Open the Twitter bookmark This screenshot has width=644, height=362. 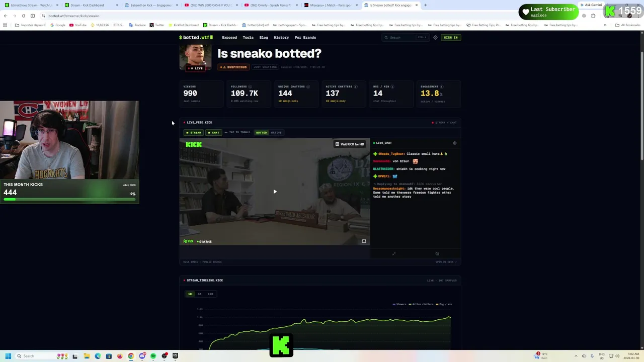click(156, 25)
